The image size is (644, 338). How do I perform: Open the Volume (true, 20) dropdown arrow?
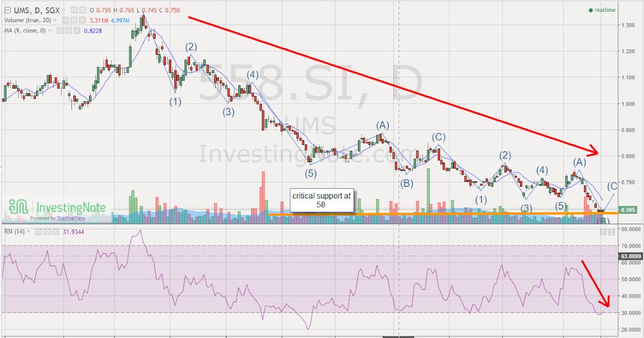[55, 20]
